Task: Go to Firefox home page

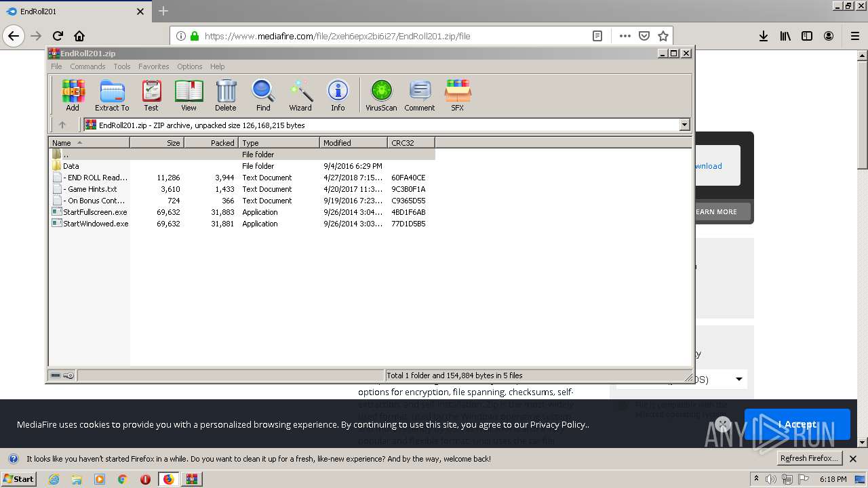Action: point(79,36)
